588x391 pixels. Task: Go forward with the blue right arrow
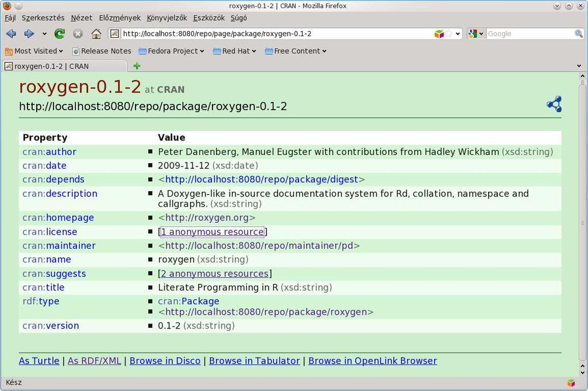29,34
